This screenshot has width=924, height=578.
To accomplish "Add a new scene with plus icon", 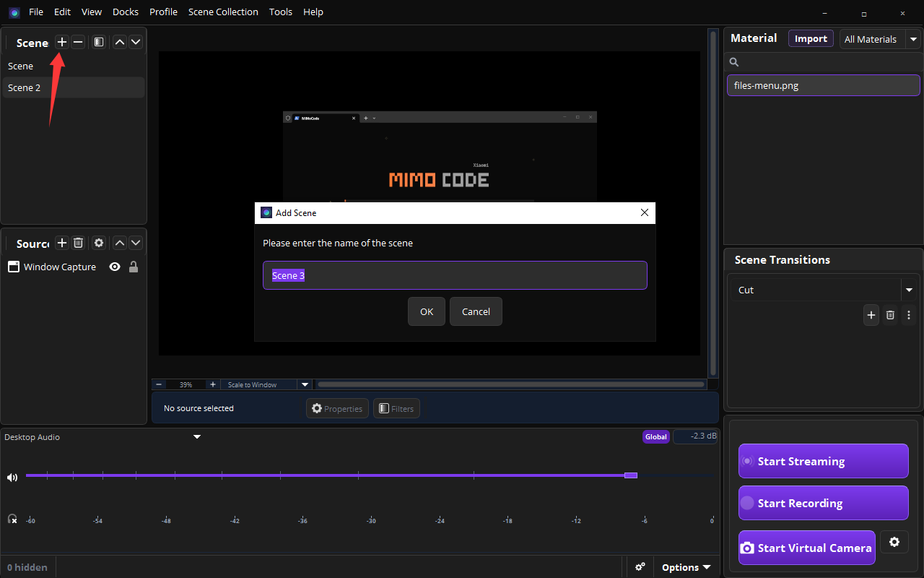I will 62,43.
